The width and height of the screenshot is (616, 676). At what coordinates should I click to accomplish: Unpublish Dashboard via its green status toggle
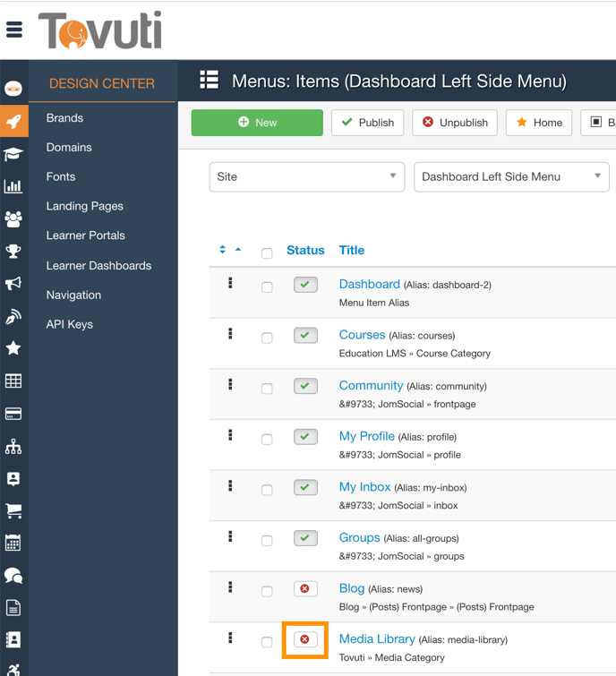coord(305,285)
